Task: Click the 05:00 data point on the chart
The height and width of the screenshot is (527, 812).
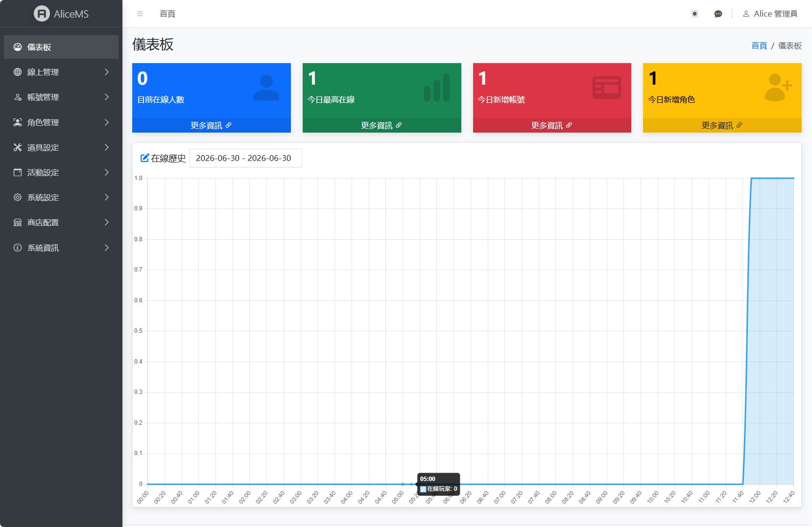Action: tap(403, 484)
